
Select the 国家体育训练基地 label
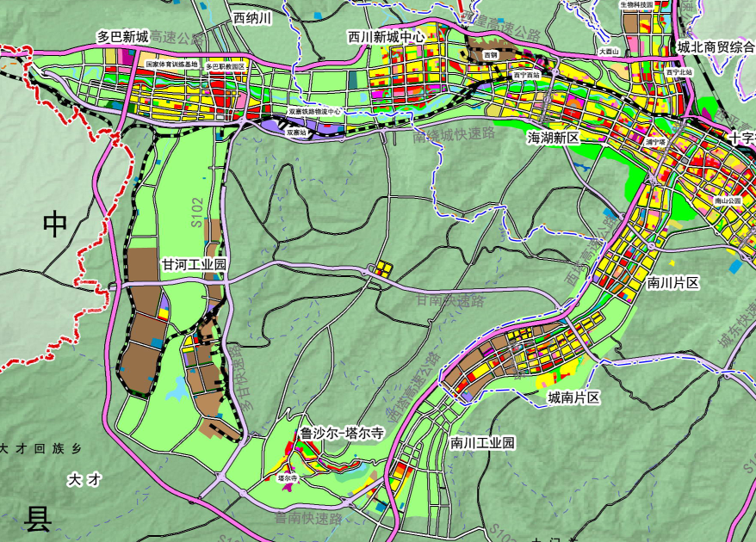[171, 64]
